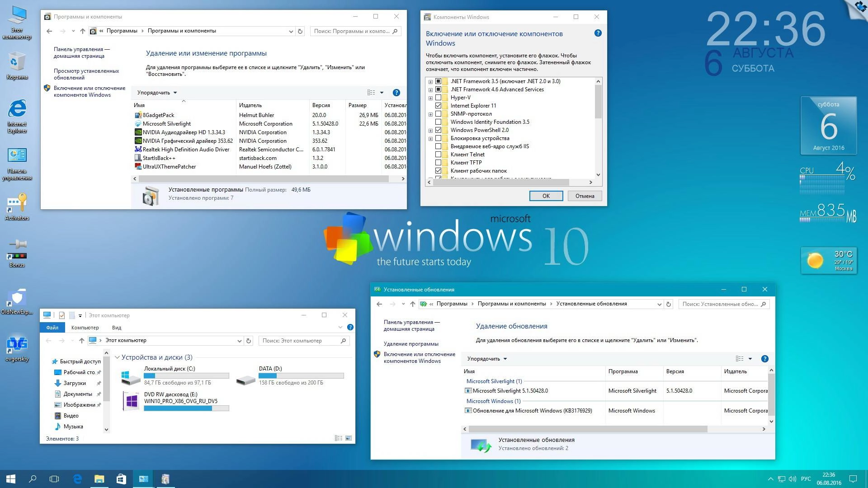Image resolution: width=868 pixels, height=488 pixels.
Task: Click the Help question-mark icon in Компоненты Windows
Action: (x=598, y=33)
